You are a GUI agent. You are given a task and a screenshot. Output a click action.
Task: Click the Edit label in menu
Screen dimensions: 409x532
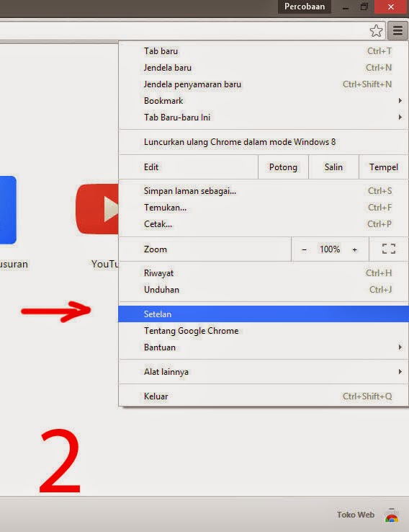click(151, 167)
